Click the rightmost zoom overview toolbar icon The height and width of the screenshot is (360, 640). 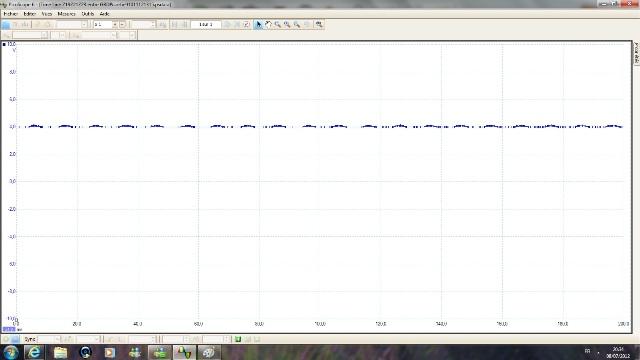coord(319,24)
